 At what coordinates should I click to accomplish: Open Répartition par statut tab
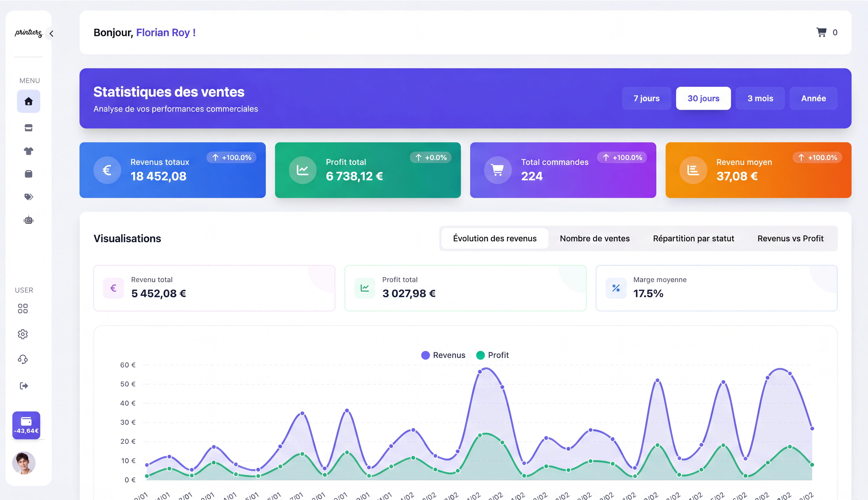click(x=693, y=238)
